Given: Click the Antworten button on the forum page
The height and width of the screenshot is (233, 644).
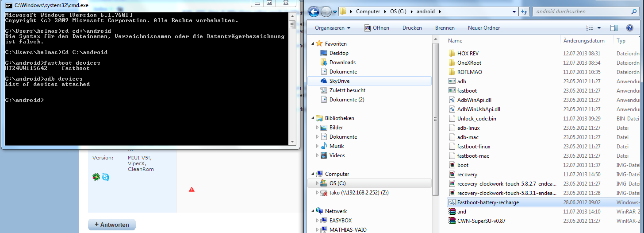Looking at the screenshot, I should pyautogui.click(x=112, y=225).
